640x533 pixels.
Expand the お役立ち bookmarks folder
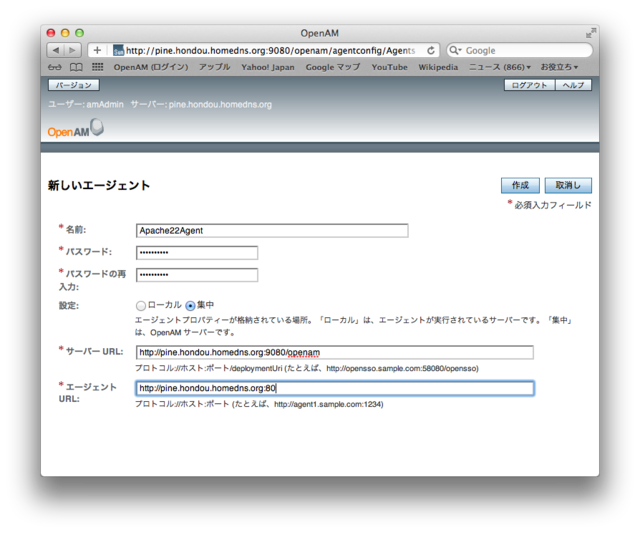[x=559, y=67]
